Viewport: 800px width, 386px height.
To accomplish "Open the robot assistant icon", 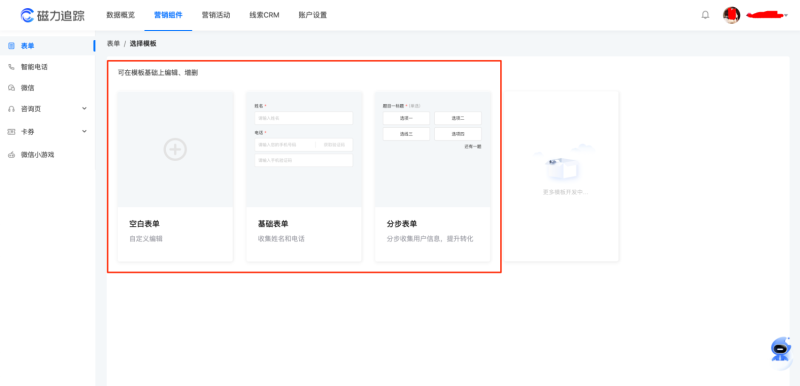I will 781,349.
